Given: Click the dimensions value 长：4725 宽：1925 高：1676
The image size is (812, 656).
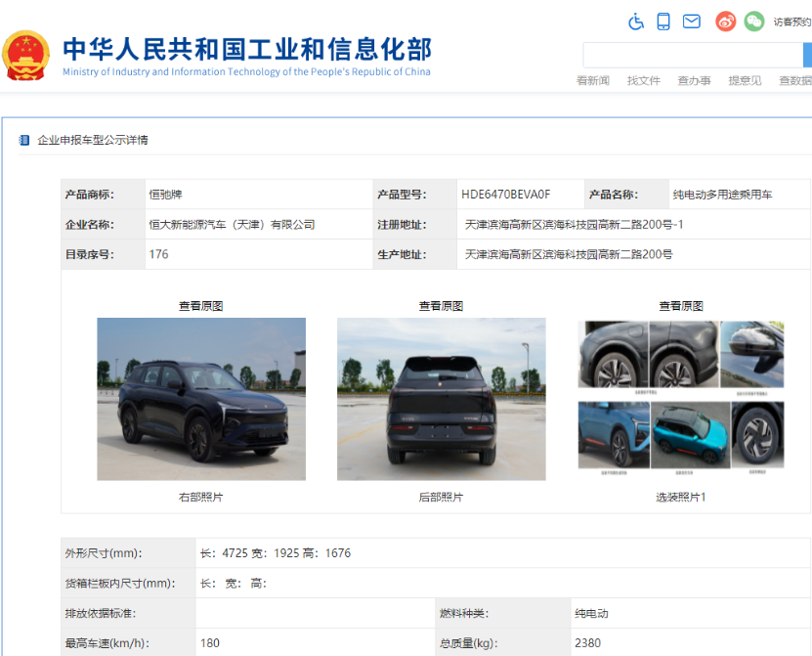Looking at the screenshot, I should tap(276, 553).
